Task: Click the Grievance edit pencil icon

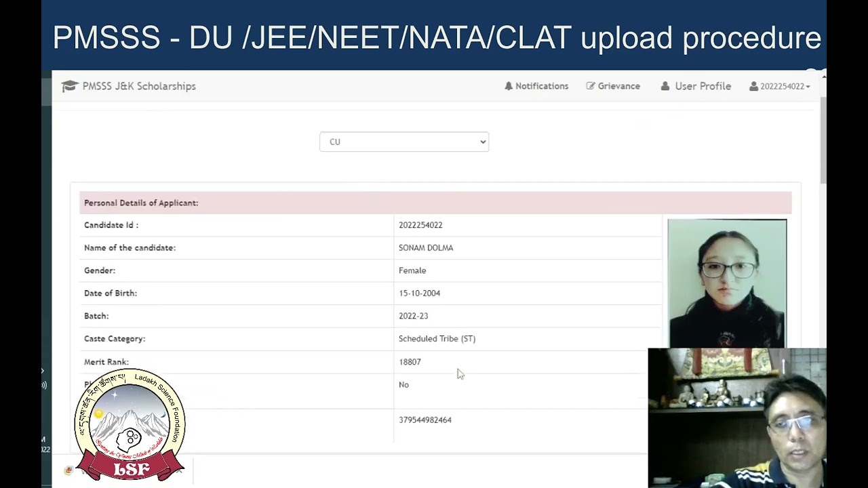Action: pyautogui.click(x=591, y=86)
